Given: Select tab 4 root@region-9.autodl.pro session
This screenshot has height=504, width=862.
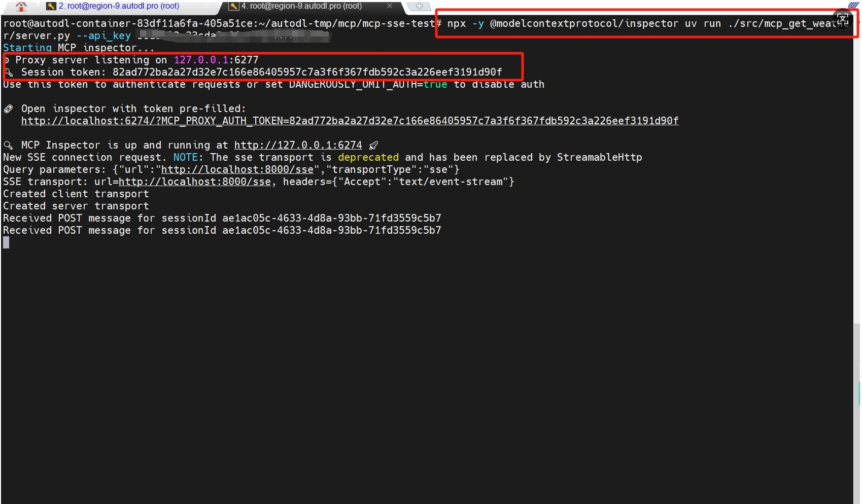Looking at the screenshot, I should pos(301,6).
